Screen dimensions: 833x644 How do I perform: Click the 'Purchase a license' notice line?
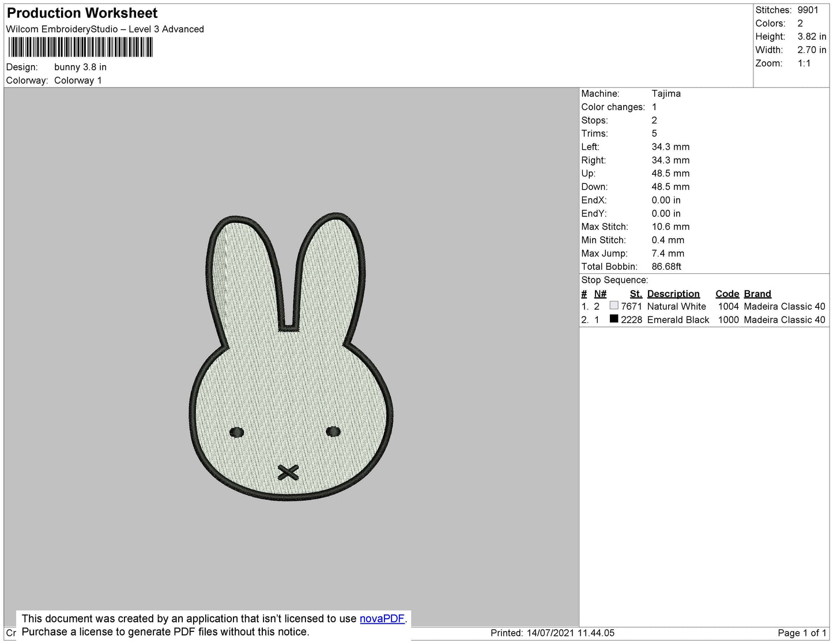tap(165, 632)
